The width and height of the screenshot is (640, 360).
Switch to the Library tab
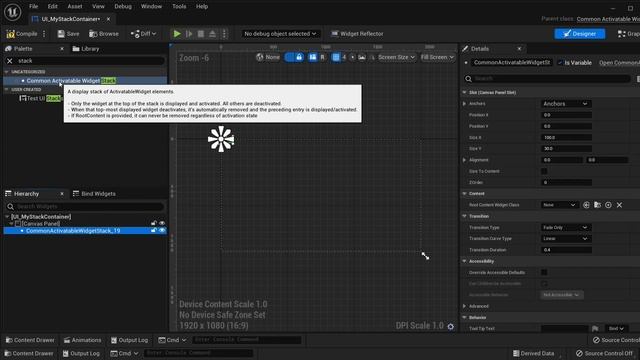tap(86, 49)
